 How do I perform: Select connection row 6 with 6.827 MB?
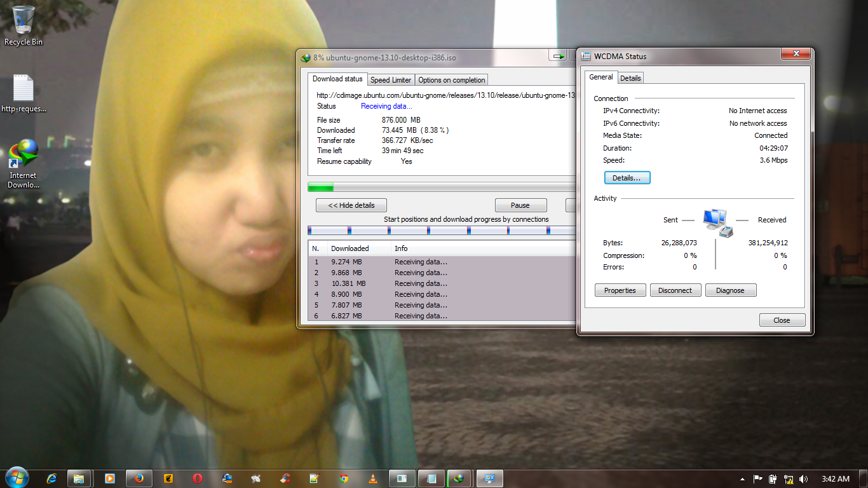(x=442, y=316)
